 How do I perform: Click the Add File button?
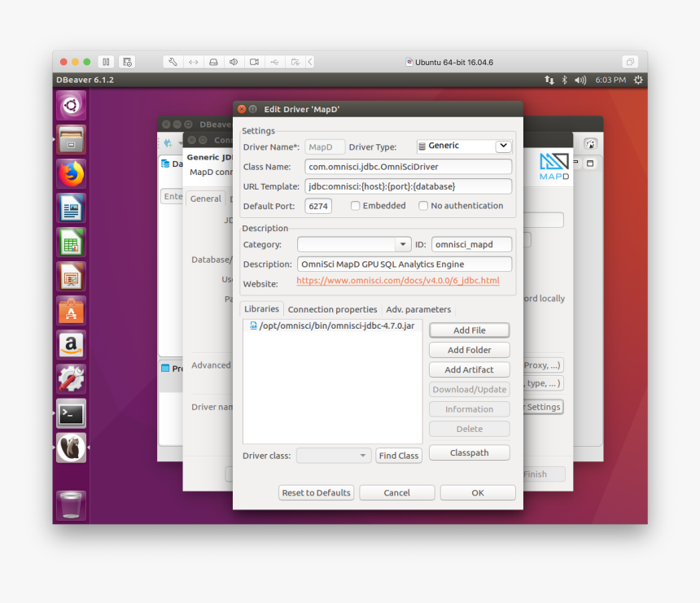click(469, 330)
